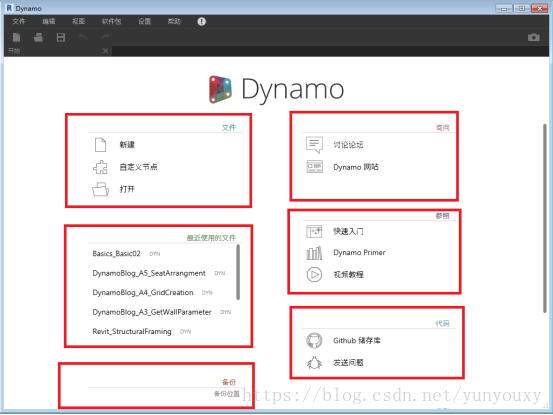Click the bug icon for sending issues
This screenshot has width=553, height=415.
[x=314, y=362]
